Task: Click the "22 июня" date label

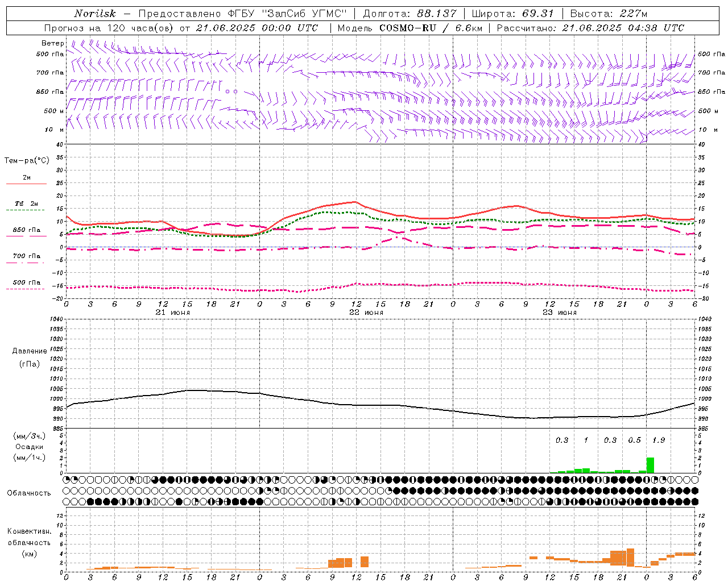Action: tap(366, 313)
